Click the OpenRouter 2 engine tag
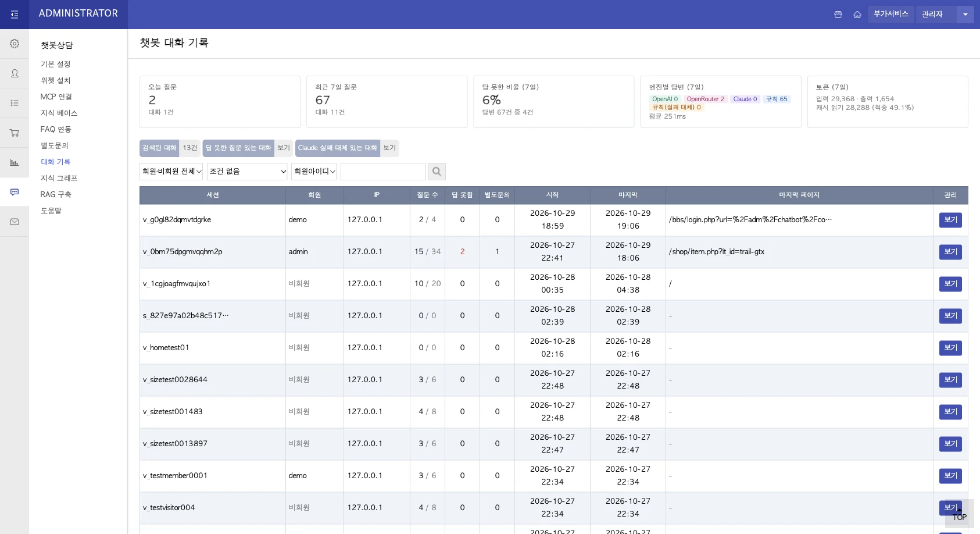 point(705,99)
